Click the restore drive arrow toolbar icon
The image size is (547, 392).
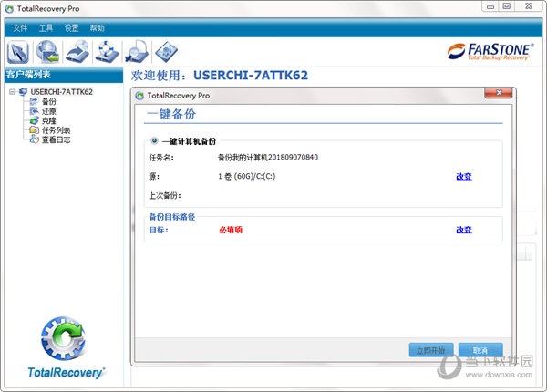click(x=77, y=52)
